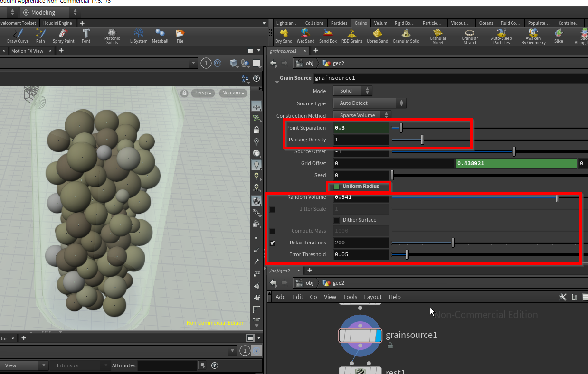Viewport: 588px width, 374px height.
Task: Select the Granular Solid shelf tool
Action: [406, 36]
